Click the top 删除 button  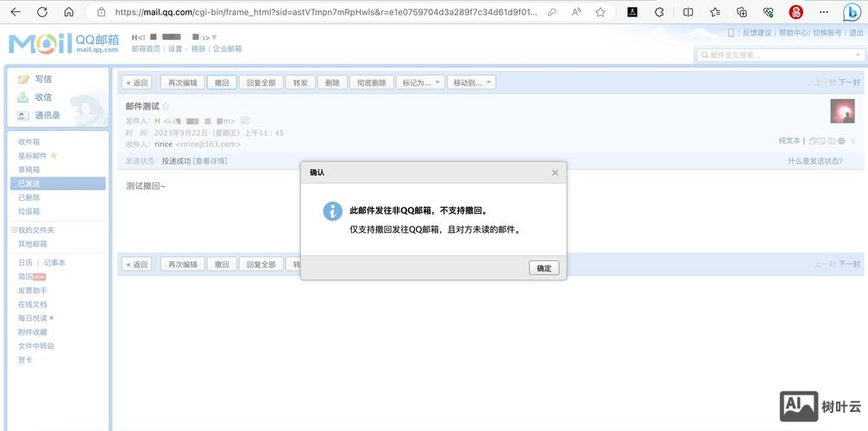click(x=333, y=83)
